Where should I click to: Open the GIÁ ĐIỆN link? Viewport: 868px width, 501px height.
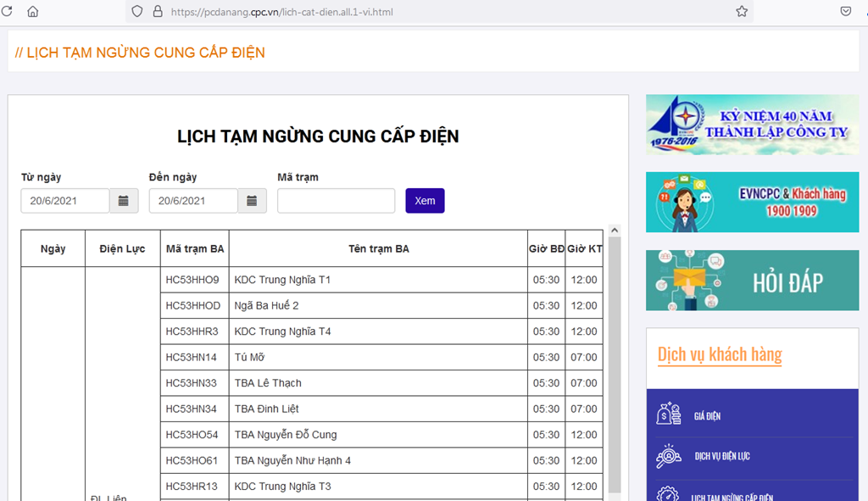(x=707, y=416)
